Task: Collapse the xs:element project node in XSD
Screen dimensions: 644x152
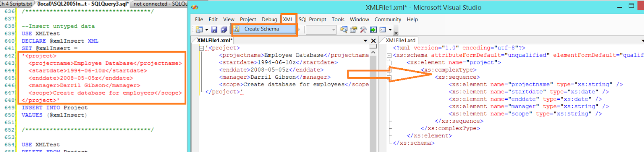Action: (x=389, y=63)
